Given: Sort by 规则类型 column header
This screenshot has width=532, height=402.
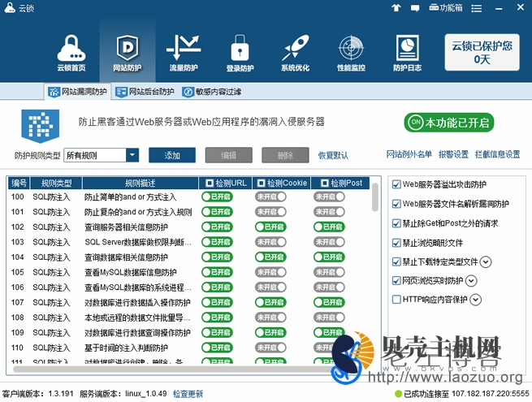Looking at the screenshot, I should point(56,184).
